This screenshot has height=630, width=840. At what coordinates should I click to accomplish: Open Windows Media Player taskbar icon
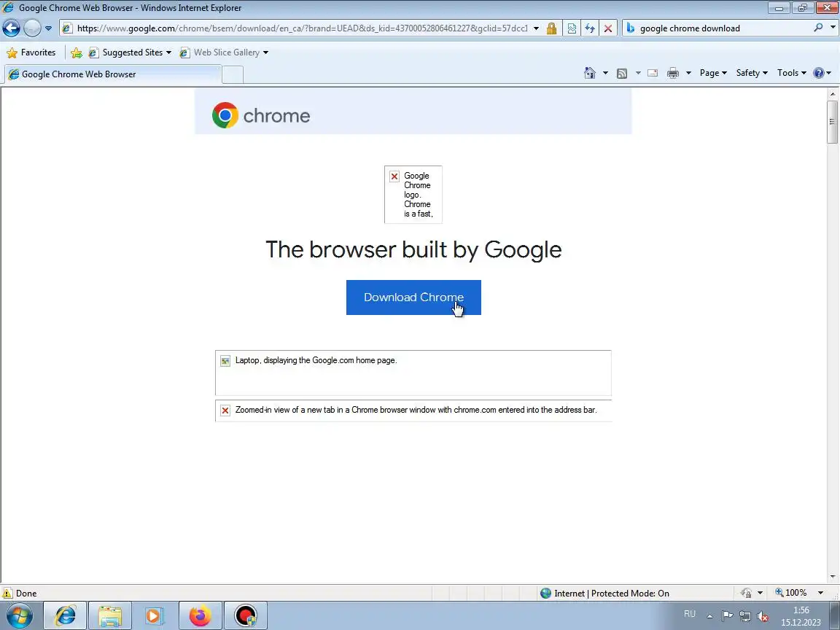coord(155,615)
